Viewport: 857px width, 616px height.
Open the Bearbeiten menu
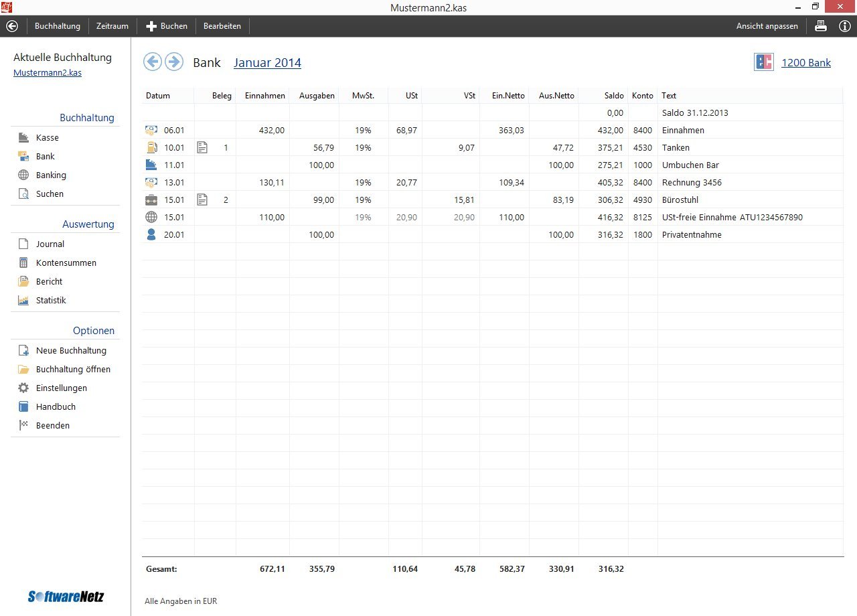tap(222, 26)
